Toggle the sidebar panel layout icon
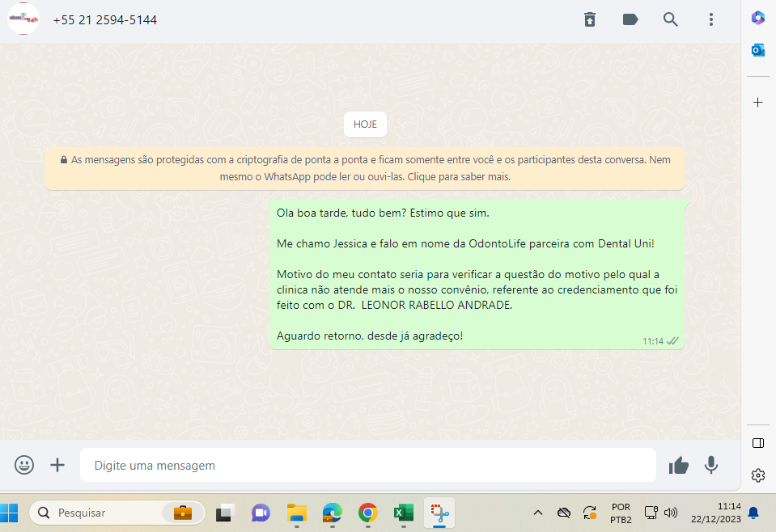This screenshot has height=532, width=776. 757,443
